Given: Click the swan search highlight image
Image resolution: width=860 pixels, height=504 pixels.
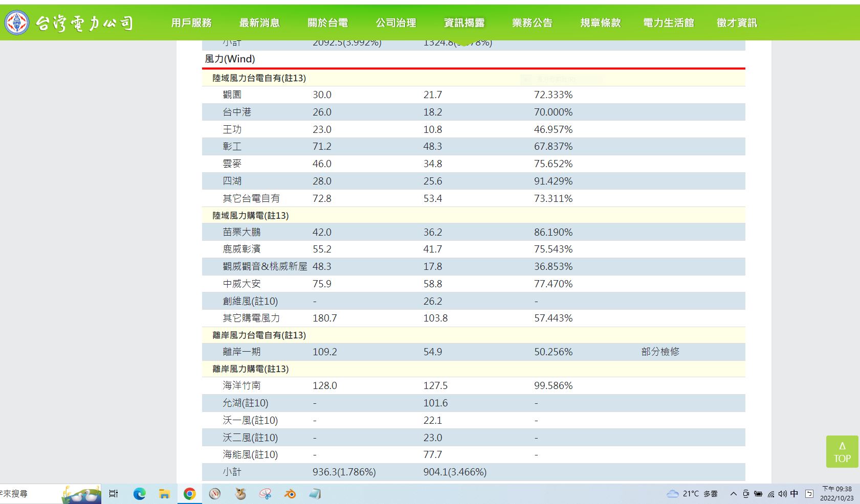Looking at the screenshot, I should click(81, 494).
